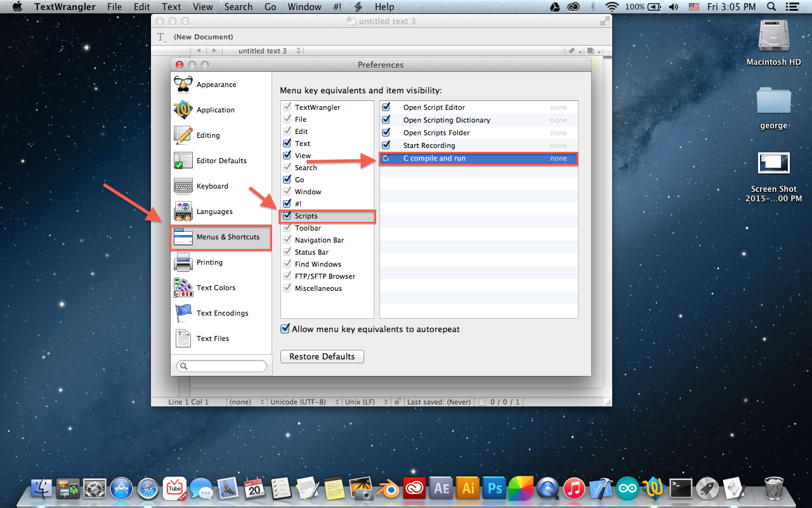Click the marker pencil icon in navigation bar
Screen dimensions: 812x508
coord(573,51)
